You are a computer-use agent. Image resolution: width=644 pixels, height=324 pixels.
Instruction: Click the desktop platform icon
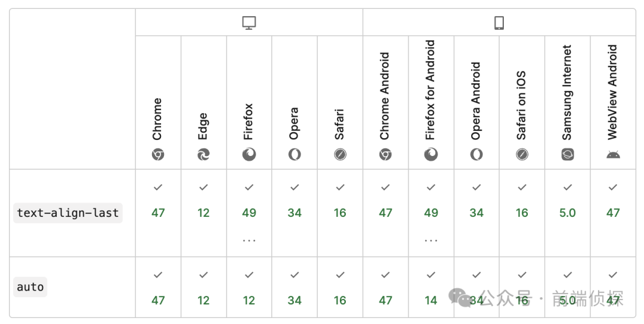[249, 23]
